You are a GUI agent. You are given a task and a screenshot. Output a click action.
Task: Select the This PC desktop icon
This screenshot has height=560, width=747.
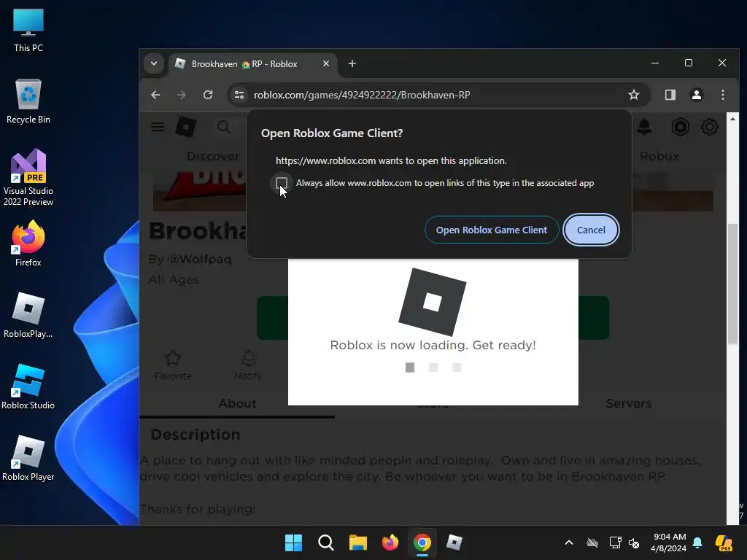click(x=28, y=30)
